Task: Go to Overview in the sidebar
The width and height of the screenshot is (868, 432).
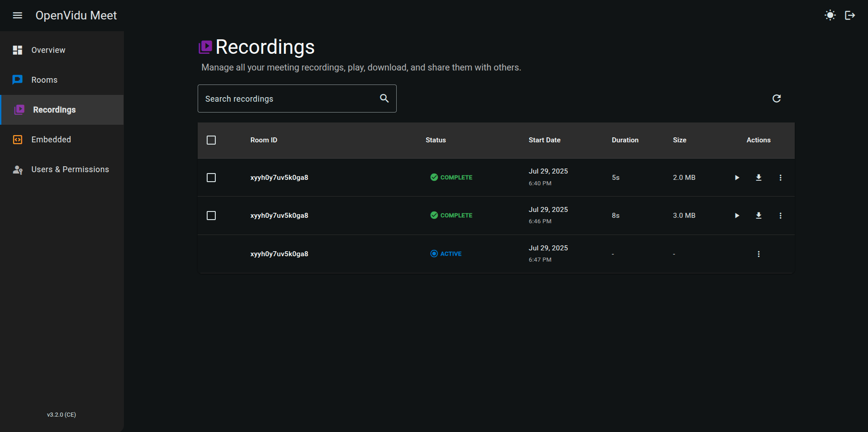Action: (48, 50)
